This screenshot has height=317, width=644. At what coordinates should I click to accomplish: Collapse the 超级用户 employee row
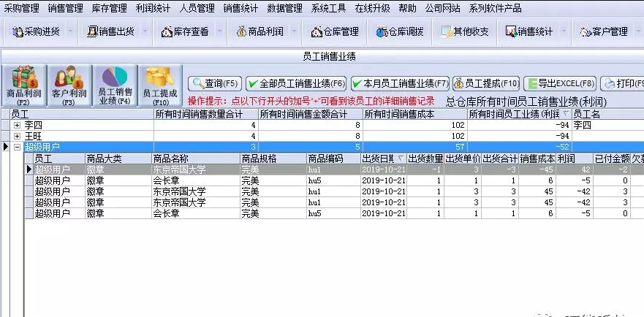click(x=17, y=147)
